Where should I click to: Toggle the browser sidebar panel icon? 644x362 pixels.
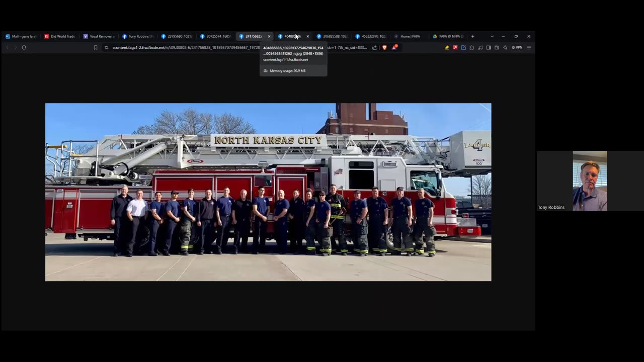(488, 47)
